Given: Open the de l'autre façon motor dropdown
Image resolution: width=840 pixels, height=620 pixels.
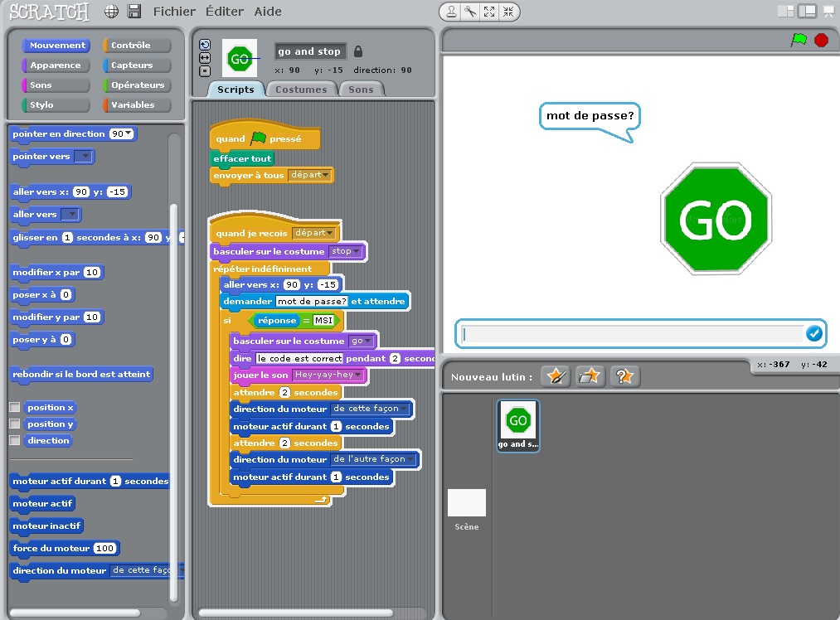Looking at the screenshot, I should 373,459.
